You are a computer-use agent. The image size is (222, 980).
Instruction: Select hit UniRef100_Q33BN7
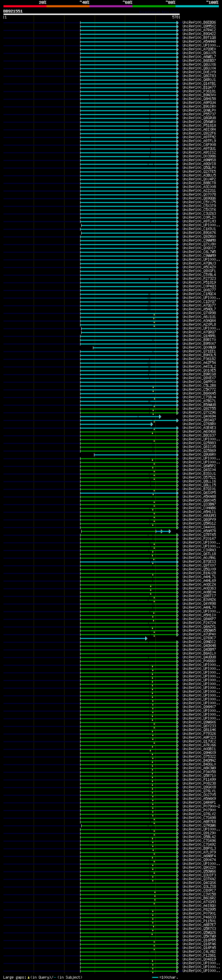point(199,504)
